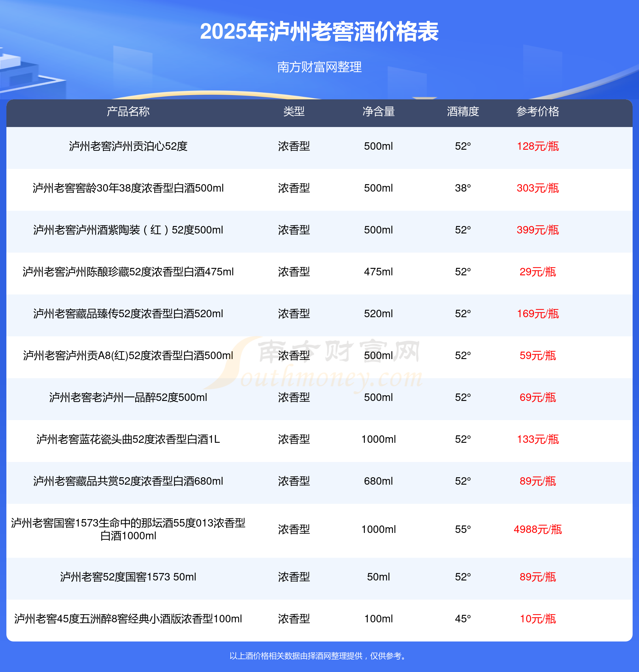Click the price "128元/瓶"

click(538, 146)
